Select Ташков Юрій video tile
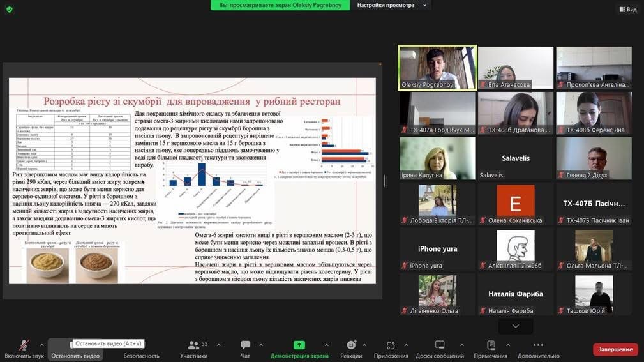 pos(594,294)
